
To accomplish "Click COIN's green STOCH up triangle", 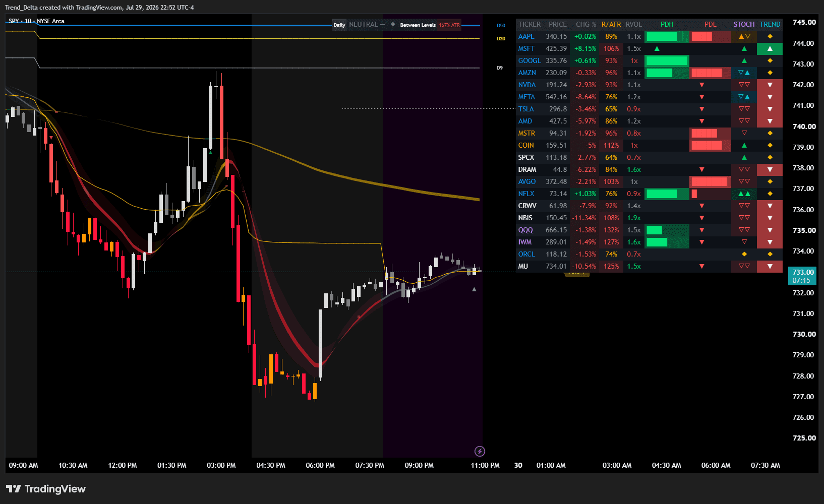I will point(744,146).
